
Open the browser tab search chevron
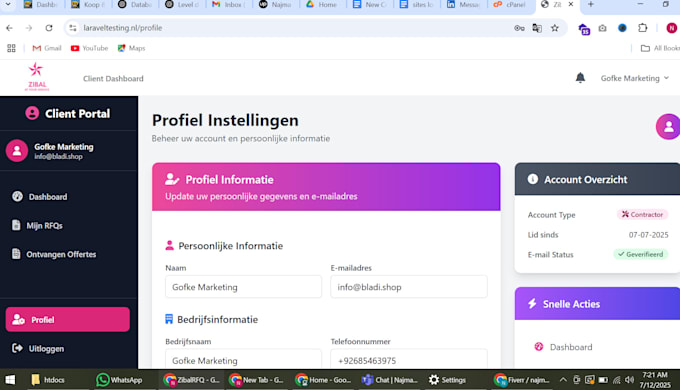coord(8,4)
